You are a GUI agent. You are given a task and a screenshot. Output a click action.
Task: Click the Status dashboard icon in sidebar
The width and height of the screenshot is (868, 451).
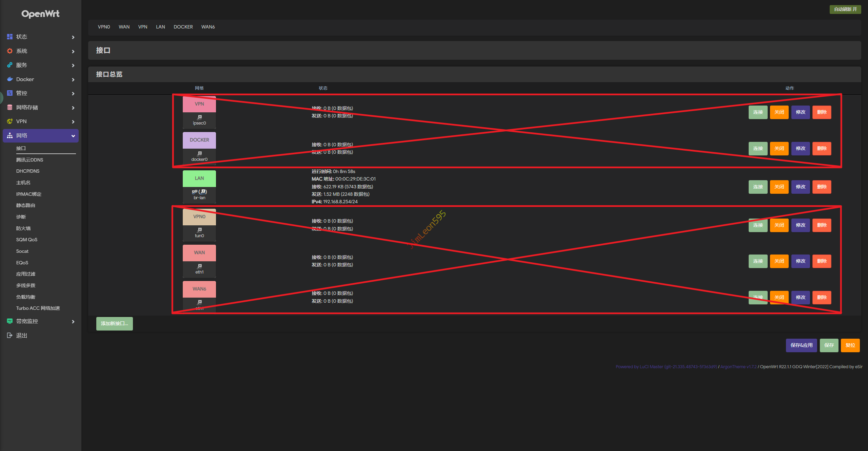tap(10, 37)
